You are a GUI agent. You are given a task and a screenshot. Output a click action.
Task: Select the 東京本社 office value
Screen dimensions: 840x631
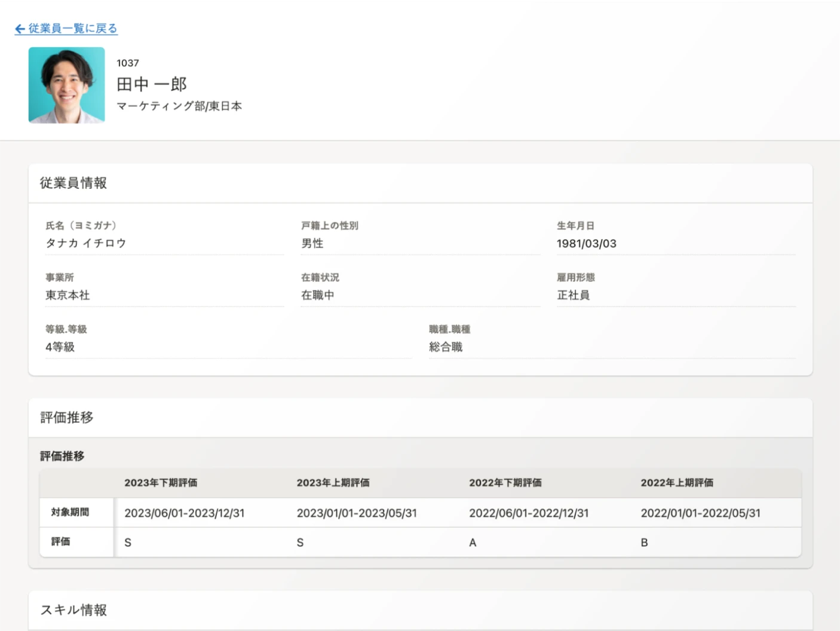coord(67,295)
